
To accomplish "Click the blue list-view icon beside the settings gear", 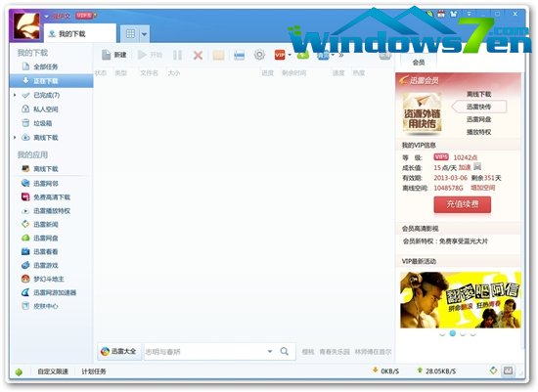I will tap(239, 55).
